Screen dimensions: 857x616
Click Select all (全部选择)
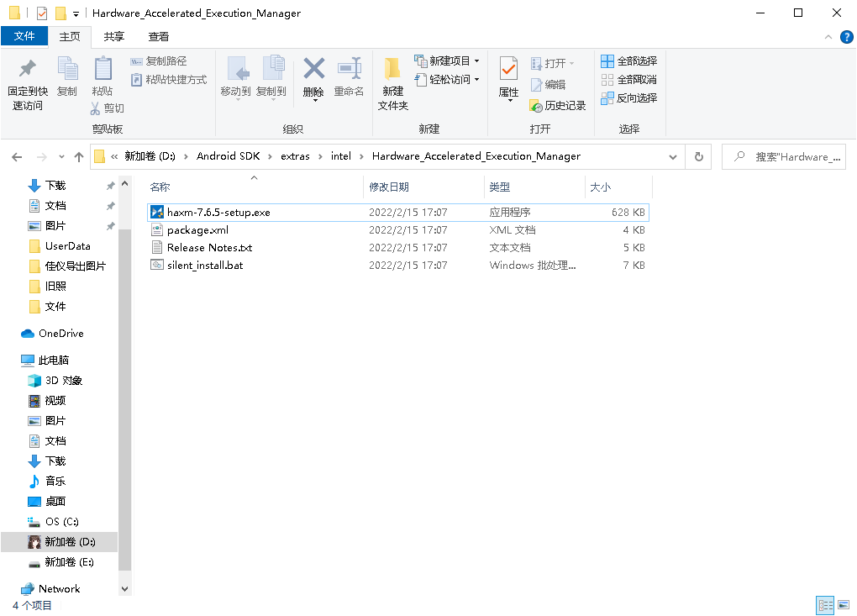[x=629, y=61]
